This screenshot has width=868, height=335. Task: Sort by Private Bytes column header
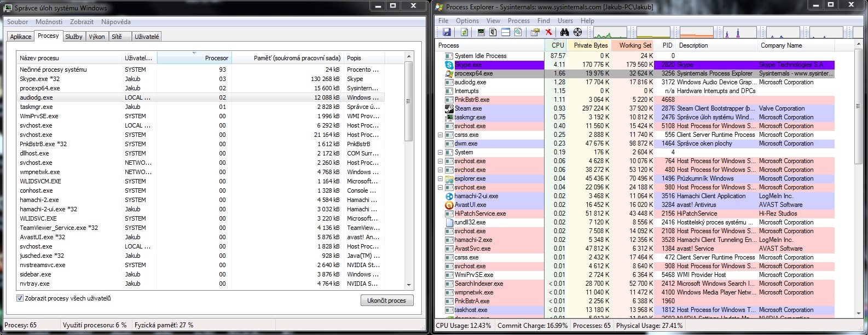(x=589, y=45)
